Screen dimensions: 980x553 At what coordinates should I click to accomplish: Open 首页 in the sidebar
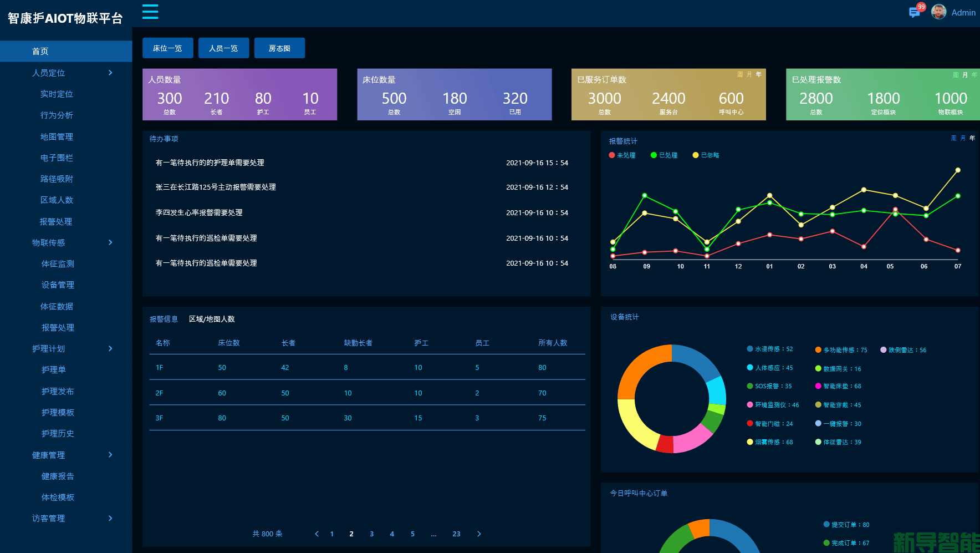(66, 51)
